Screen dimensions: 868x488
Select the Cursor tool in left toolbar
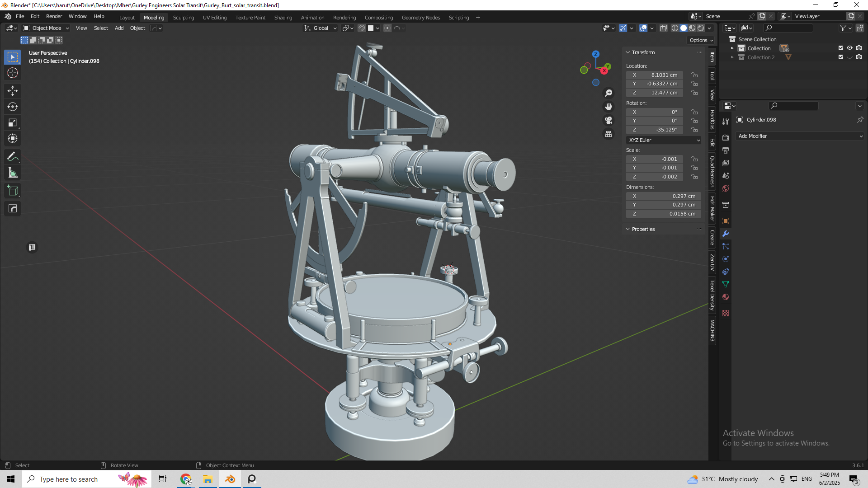tap(13, 73)
